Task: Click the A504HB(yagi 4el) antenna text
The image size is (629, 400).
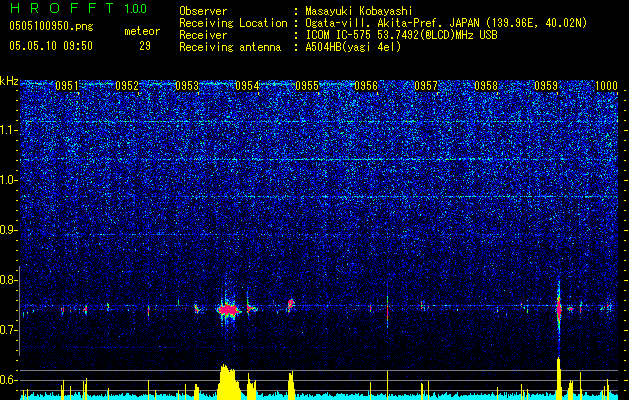Action: click(x=353, y=47)
